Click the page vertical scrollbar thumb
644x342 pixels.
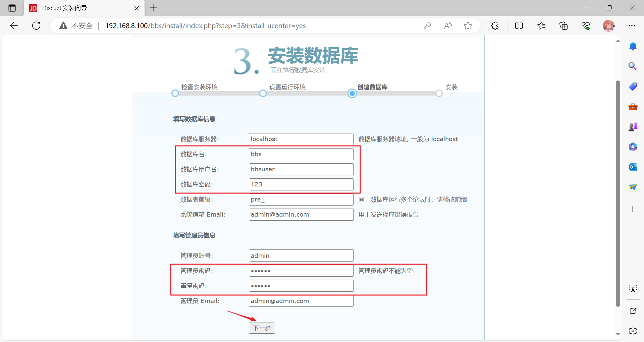coord(618,193)
